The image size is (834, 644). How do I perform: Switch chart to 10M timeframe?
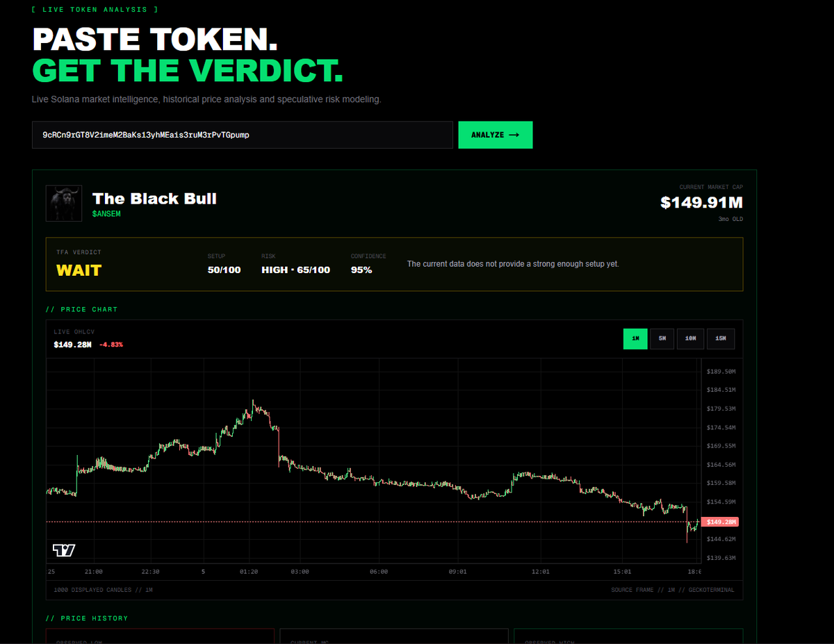point(690,338)
